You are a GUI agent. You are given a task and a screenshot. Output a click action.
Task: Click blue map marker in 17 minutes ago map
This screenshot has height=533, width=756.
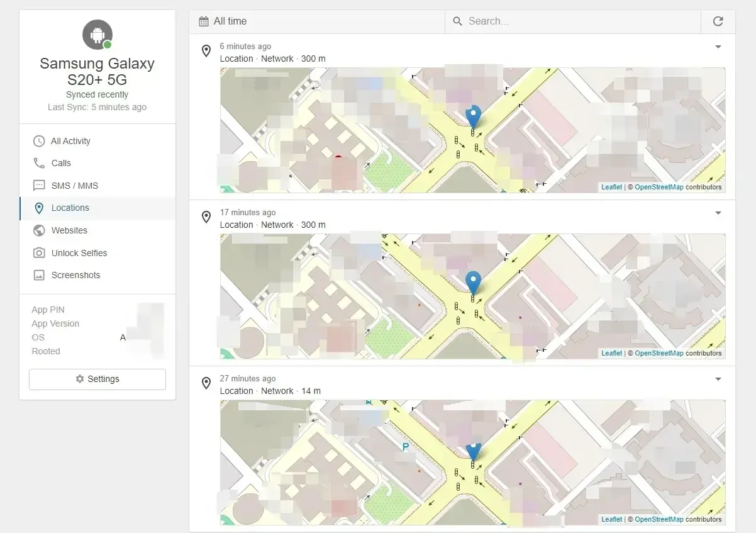pyautogui.click(x=473, y=283)
